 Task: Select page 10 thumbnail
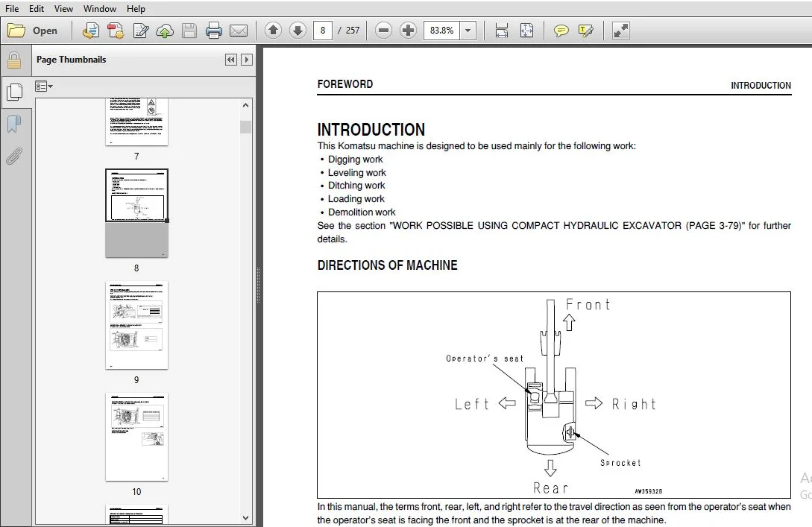pyautogui.click(x=136, y=437)
